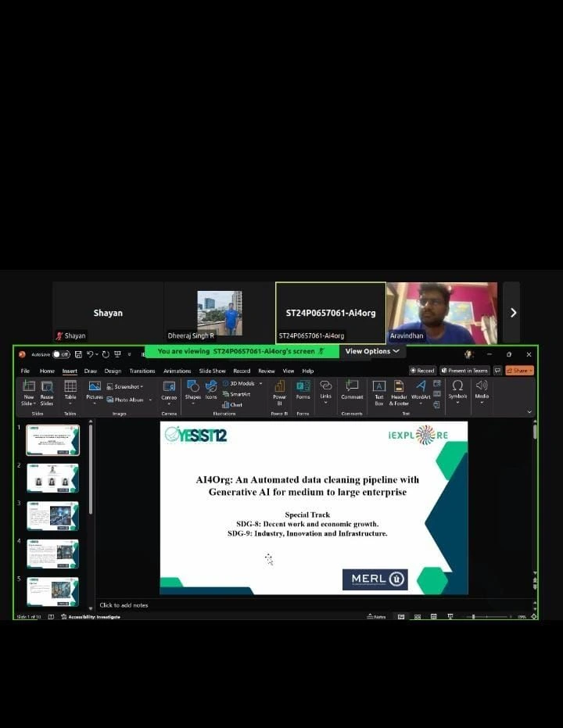Click the Icons insert button
Viewport: 563px width, 728px height.
tap(211, 389)
